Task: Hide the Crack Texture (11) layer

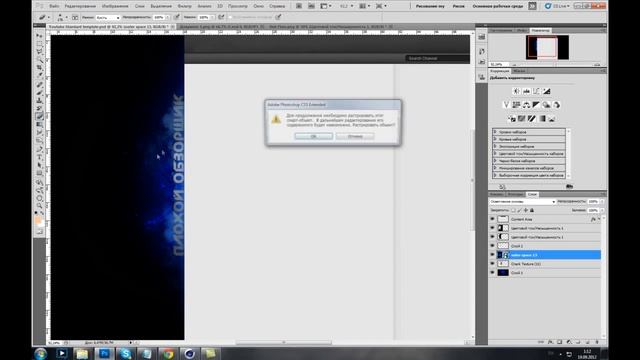Action: (x=492, y=264)
